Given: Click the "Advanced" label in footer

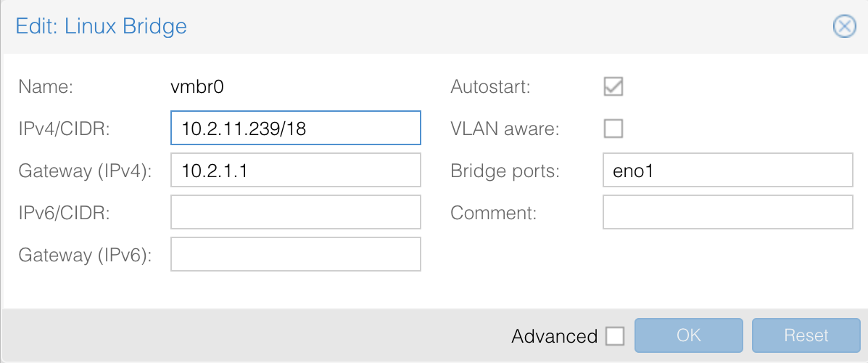Looking at the screenshot, I should pos(554,336).
